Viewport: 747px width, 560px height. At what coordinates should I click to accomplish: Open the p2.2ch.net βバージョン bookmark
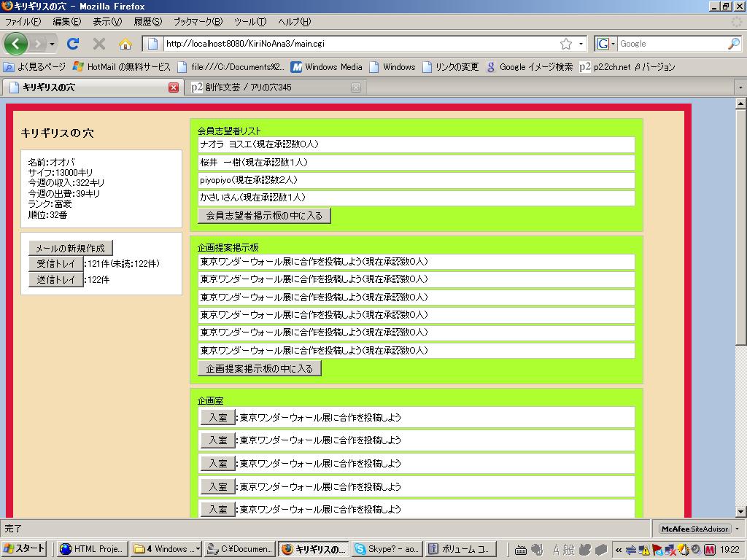pyautogui.click(x=627, y=67)
